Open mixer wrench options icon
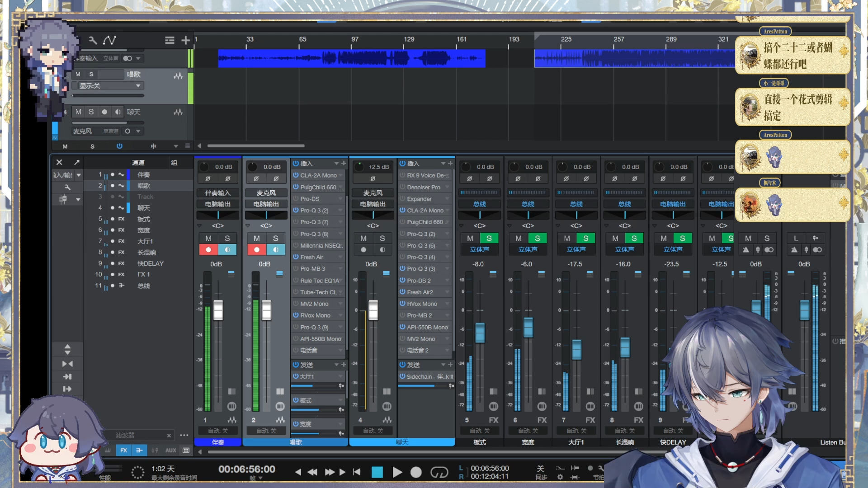Screen dimensions: 868x488 (x=67, y=187)
